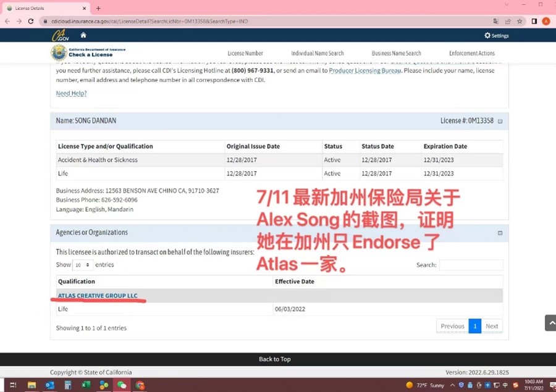Open Task View on the taskbar
Screen dimensions: 556x392
coord(14,385)
